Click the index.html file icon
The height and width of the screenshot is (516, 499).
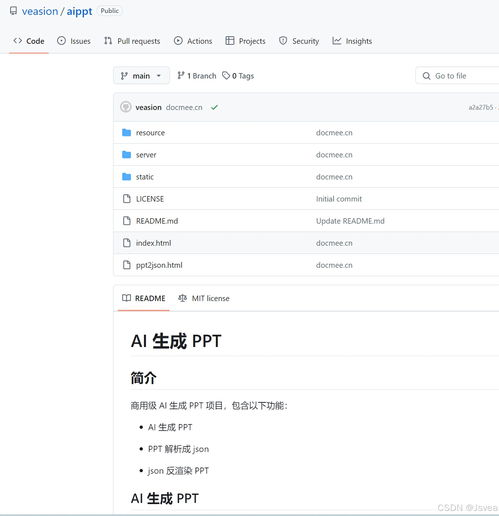(x=127, y=243)
